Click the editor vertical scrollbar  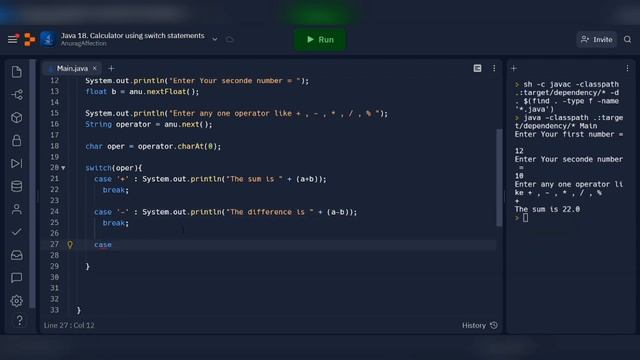(499, 178)
